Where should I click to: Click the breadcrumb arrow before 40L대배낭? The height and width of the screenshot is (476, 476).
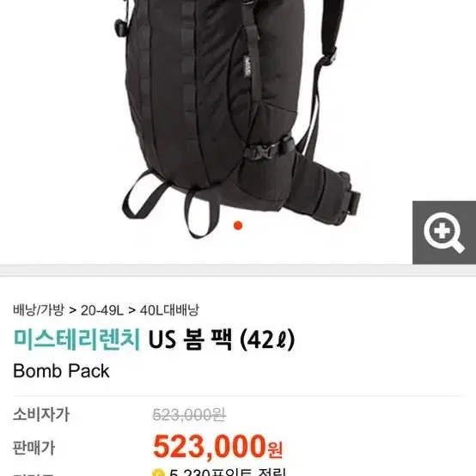coord(132,310)
